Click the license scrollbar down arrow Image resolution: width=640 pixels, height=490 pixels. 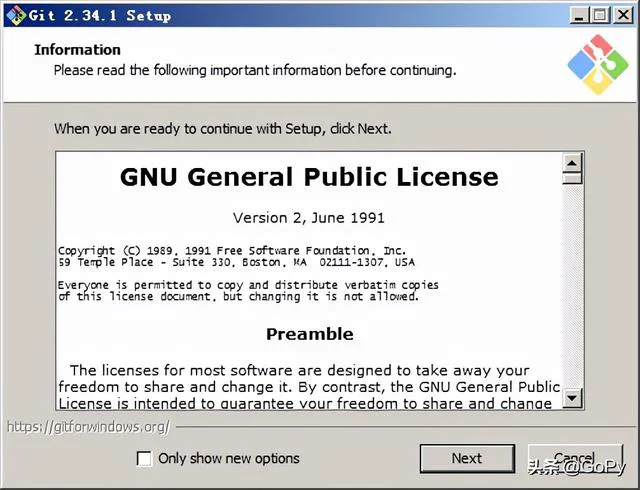572,398
